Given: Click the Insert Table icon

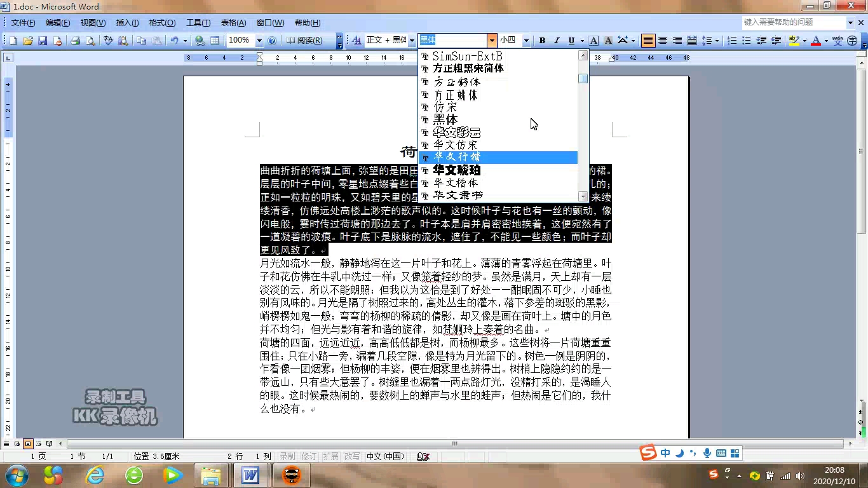Looking at the screenshot, I should (215, 40).
